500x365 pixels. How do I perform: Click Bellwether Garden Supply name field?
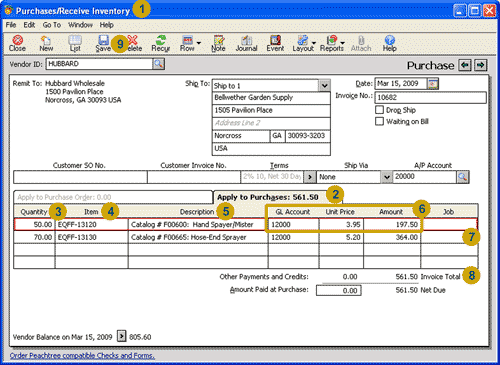click(271, 98)
